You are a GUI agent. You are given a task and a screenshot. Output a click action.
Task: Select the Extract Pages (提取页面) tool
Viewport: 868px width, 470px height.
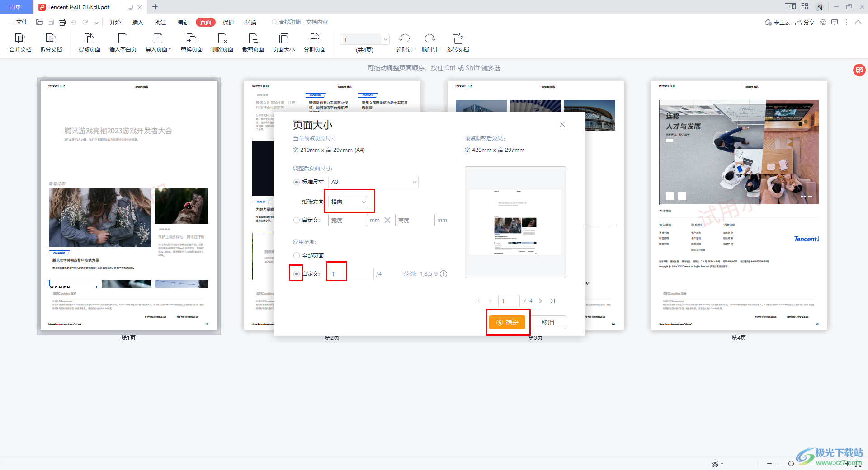point(89,43)
